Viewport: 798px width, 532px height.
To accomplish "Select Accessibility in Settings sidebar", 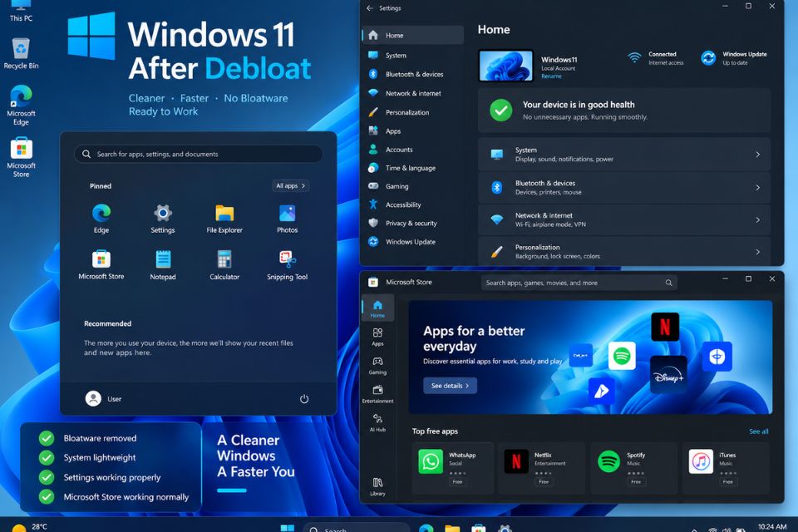I will point(413,204).
